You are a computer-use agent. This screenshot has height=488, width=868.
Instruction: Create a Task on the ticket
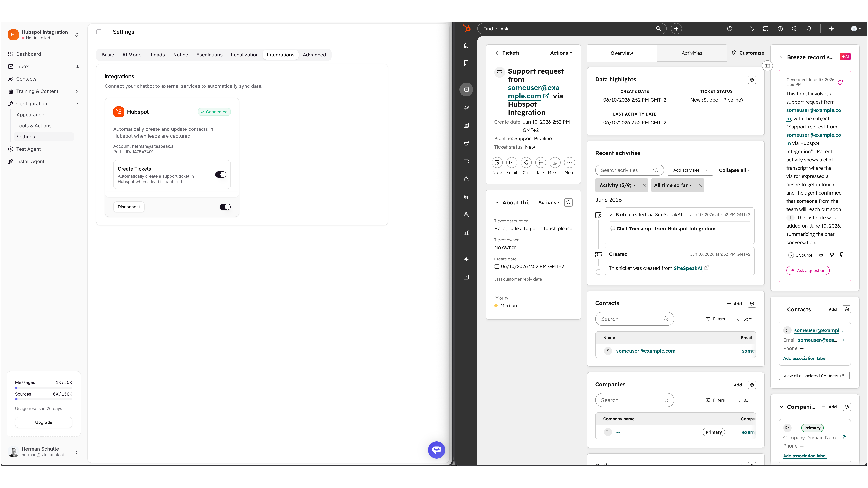point(540,163)
